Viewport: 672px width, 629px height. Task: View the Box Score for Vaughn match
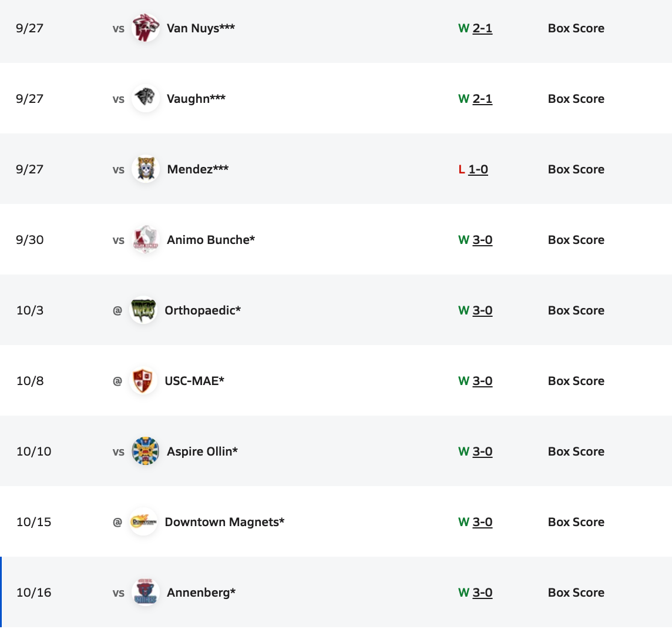click(x=576, y=99)
